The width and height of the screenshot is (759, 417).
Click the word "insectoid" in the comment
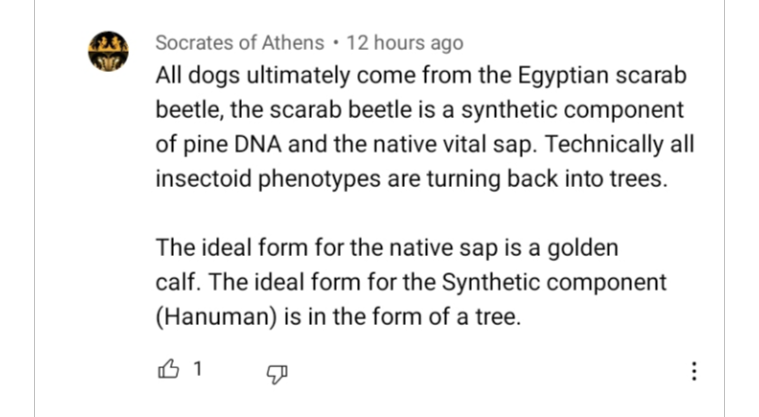[x=203, y=179]
